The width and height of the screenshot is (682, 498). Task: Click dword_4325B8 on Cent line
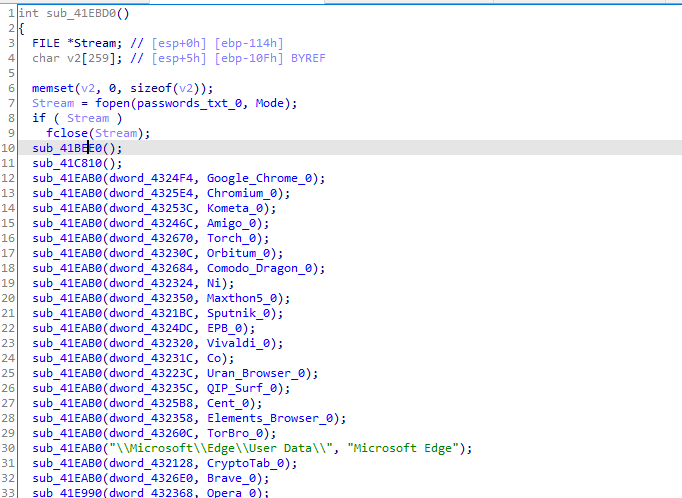point(151,403)
